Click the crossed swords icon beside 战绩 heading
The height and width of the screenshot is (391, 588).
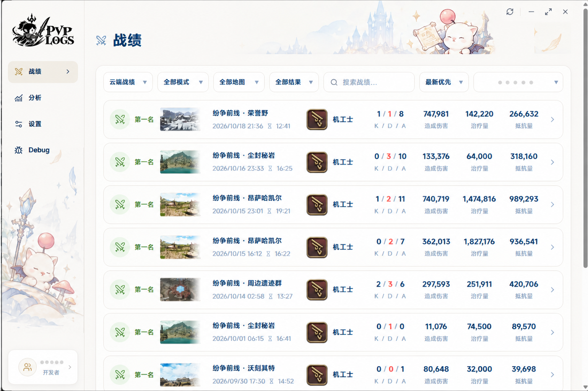[101, 40]
